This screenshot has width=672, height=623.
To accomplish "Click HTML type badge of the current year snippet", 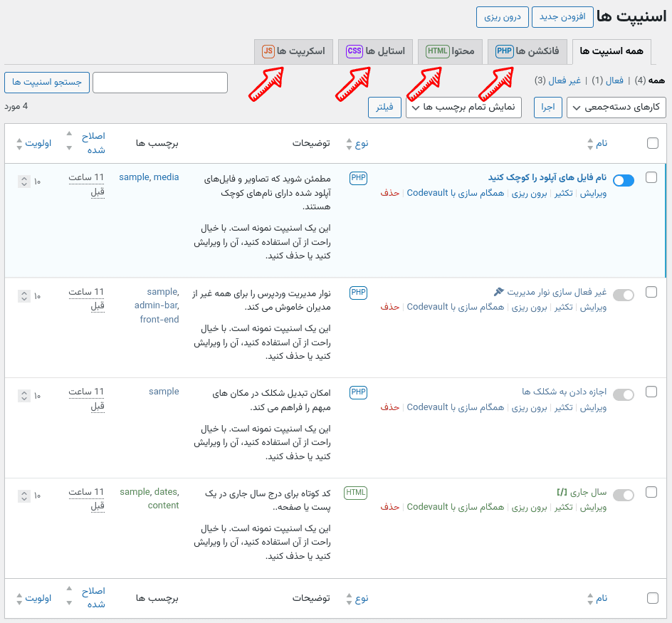I will [356, 493].
